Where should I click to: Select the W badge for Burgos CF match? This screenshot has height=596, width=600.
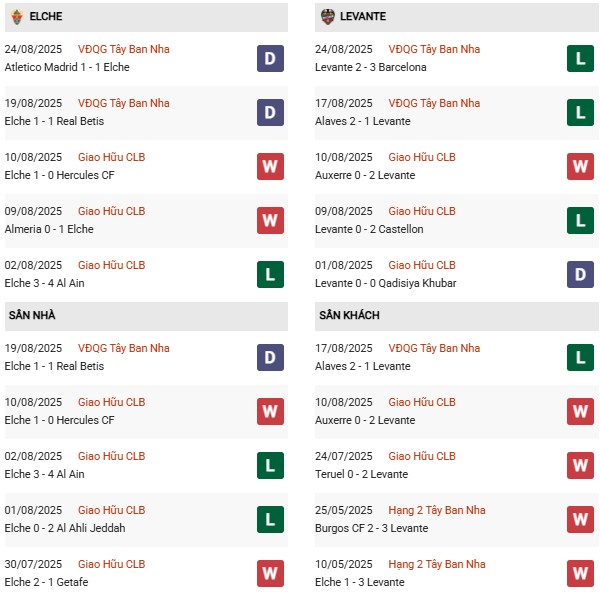[x=580, y=519]
